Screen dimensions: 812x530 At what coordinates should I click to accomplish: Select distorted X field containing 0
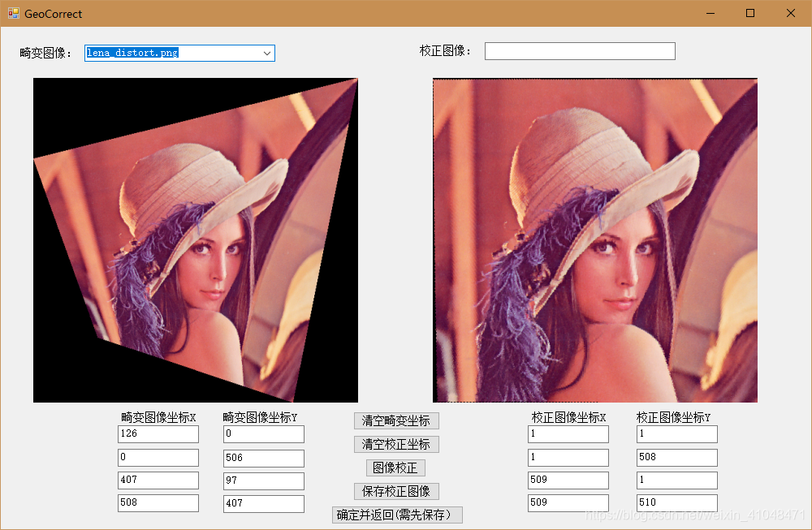click(x=158, y=458)
